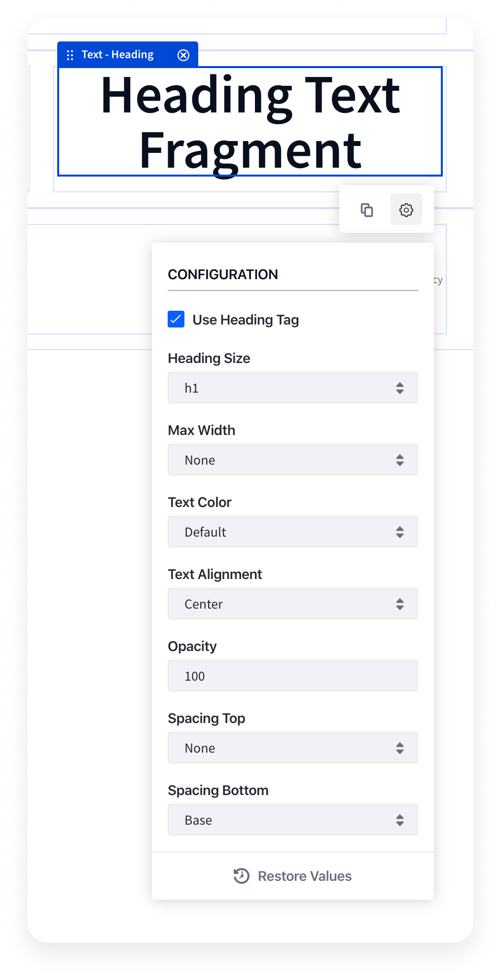
Task: Select the Opacity input field
Action: pyautogui.click(x=293, y=676)
